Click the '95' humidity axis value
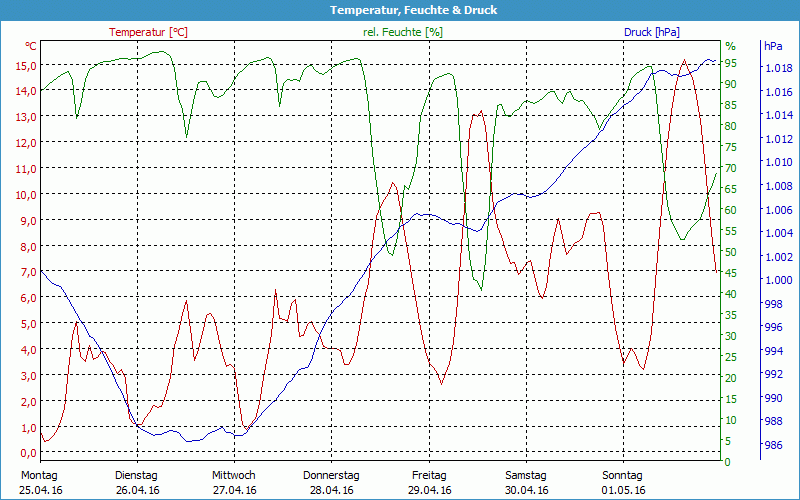 point(731,63)
